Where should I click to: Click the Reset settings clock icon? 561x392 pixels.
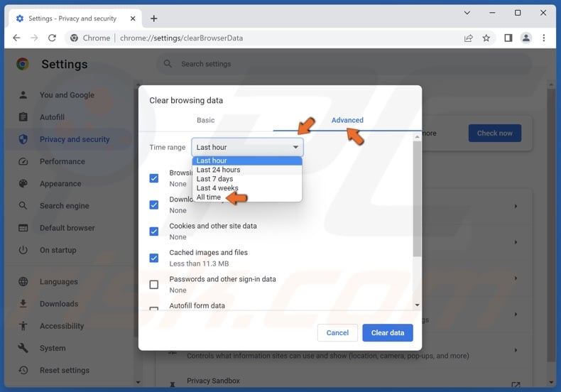coord(23,370)
